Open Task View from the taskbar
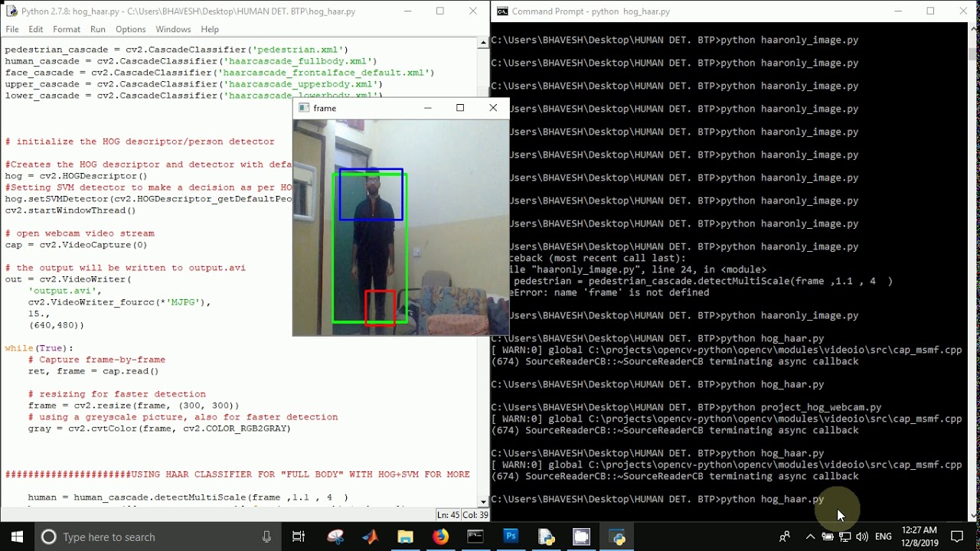 pos(299,537)
